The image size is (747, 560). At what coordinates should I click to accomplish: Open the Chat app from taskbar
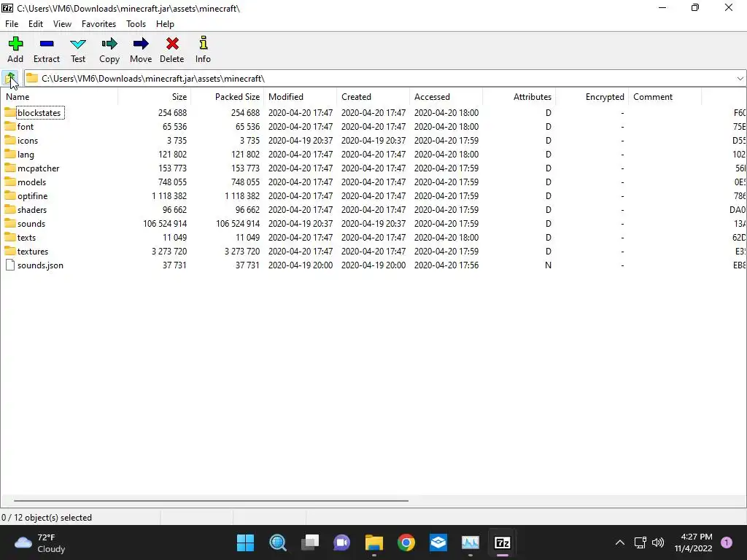(341, 542)
